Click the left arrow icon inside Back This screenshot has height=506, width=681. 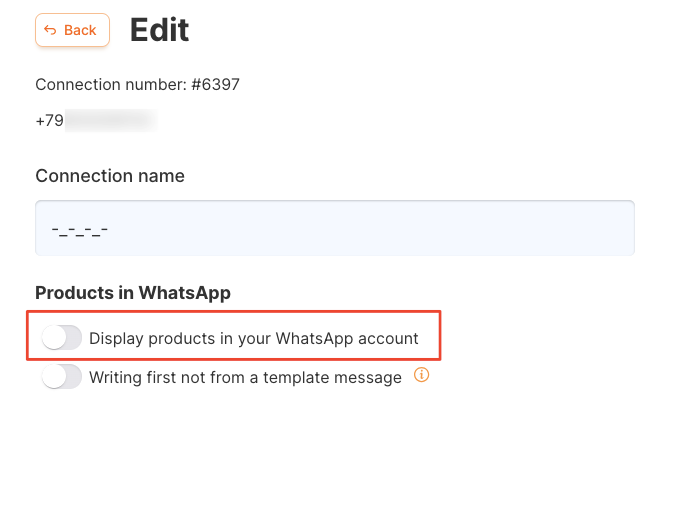point(50,30)
